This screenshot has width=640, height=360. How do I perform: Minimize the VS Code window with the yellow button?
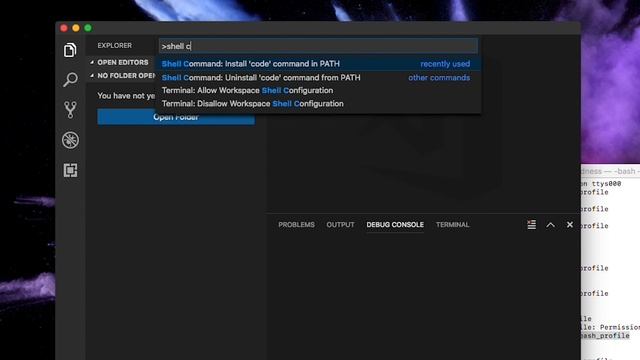point(76,28)
